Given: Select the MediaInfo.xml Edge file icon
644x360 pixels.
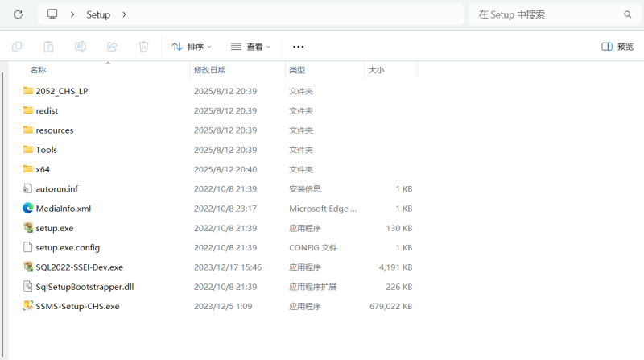Looking at the screenshot, I should click(x=29, y=209).
